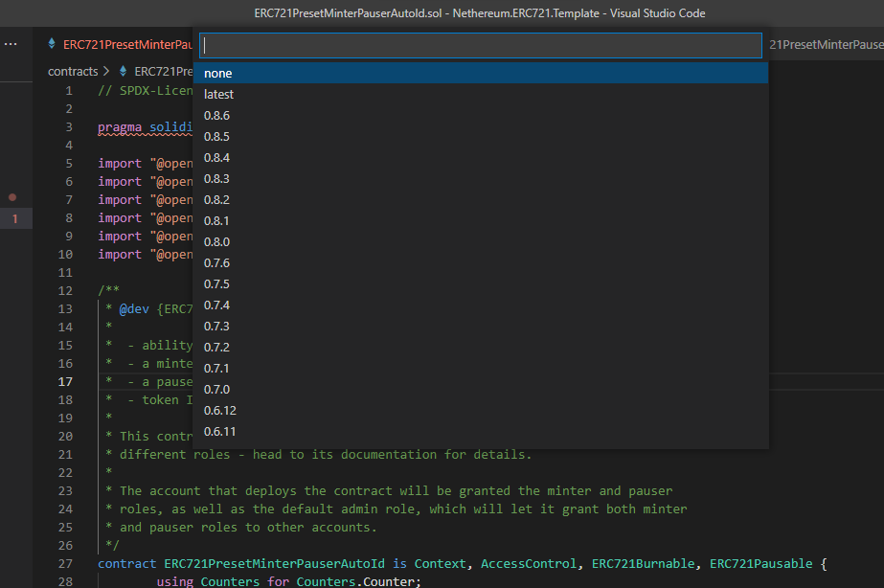Click the Solidity icon in the breadcrumb
This screenshot has height=588, width=884.
pyautogui.click(x=123, y=71)
